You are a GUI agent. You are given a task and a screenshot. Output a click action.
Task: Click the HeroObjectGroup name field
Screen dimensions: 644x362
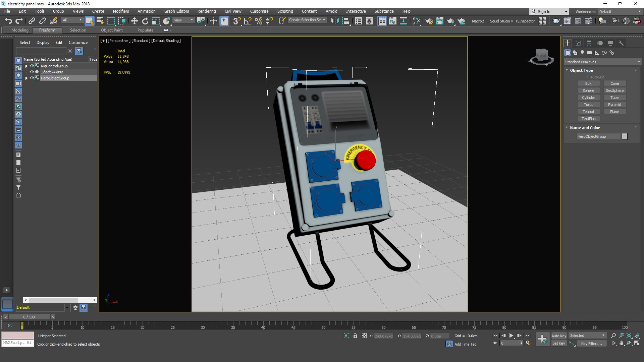tap(599, 136)
